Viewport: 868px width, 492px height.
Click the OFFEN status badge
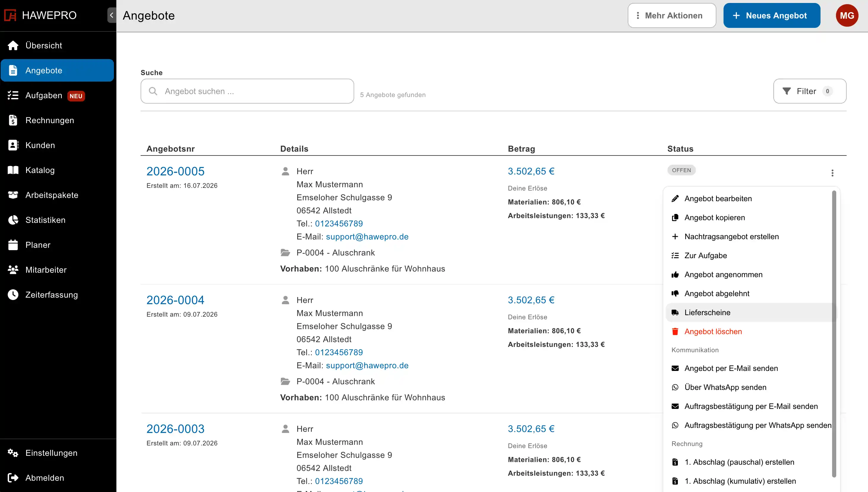(681, 170)
